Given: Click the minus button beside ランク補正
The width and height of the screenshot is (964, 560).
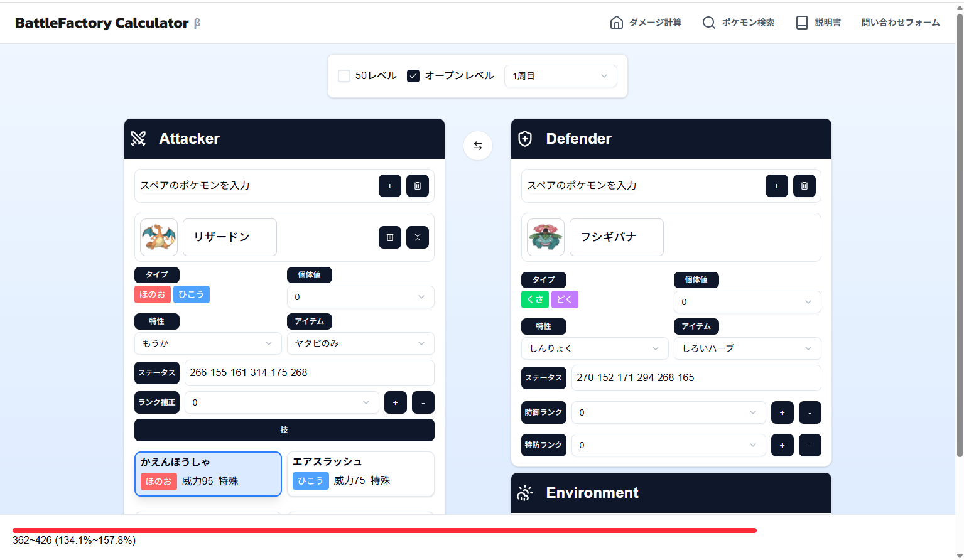Looking at the screenshot, I should coord(423,402).
